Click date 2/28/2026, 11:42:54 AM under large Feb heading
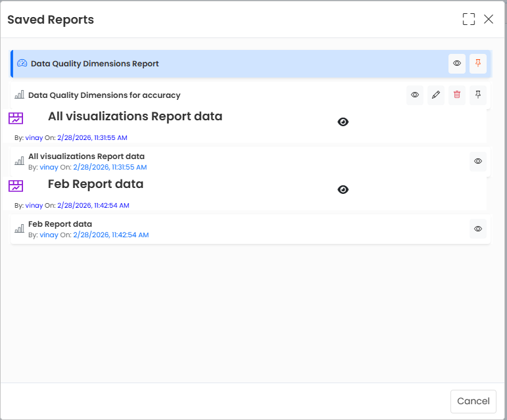This screenshot has height=420, width=507. coord(93,206)
